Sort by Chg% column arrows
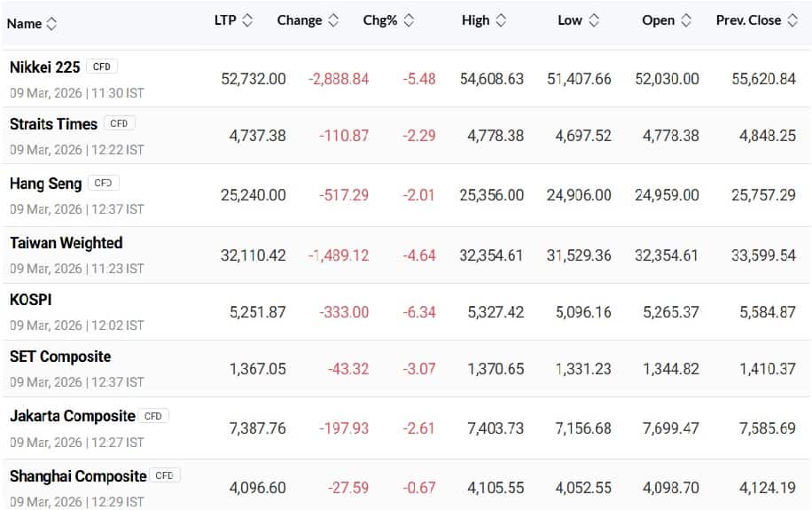 (409, 20)
